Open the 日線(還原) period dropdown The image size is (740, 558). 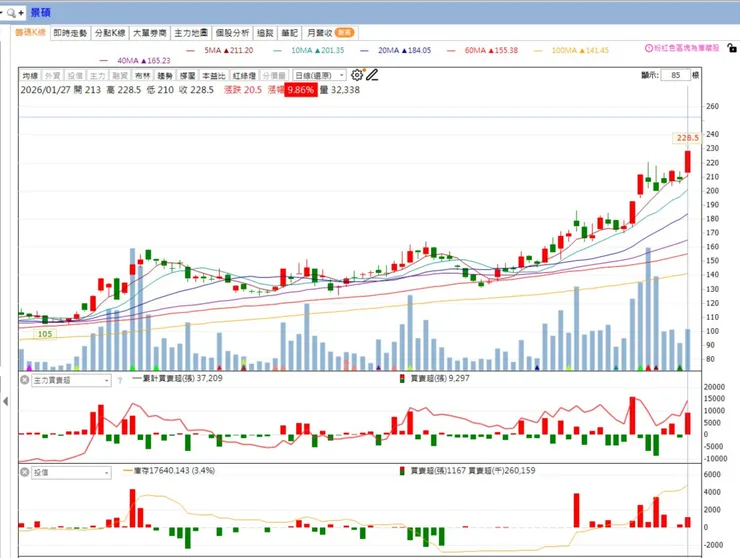tap(320, 76)
